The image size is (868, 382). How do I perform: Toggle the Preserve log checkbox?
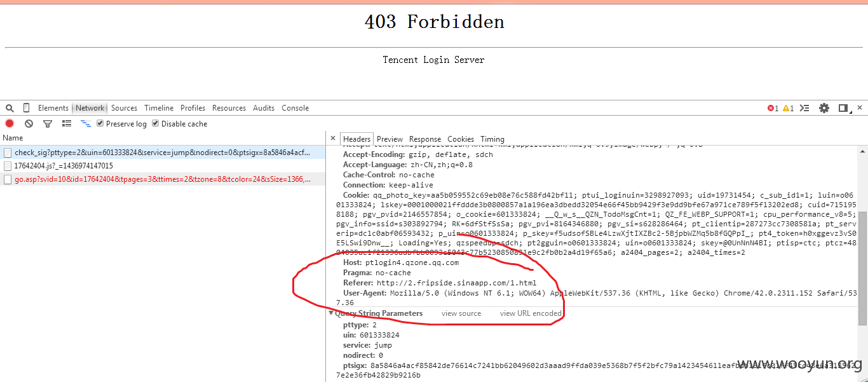(100, 124)
